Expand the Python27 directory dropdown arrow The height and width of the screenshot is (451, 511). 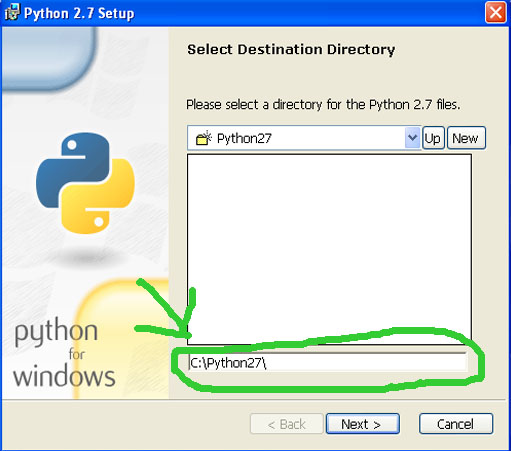(412, 138)
